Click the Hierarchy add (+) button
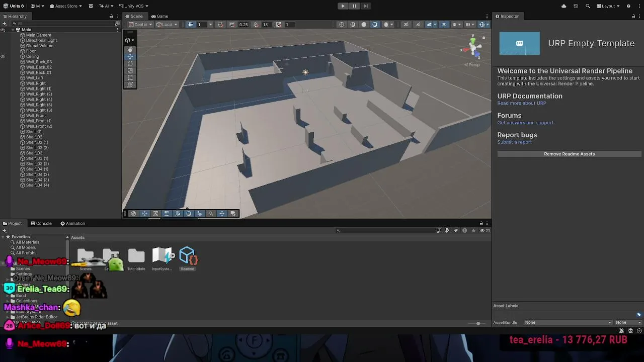 pyautogui.click(x=5, y=24)
